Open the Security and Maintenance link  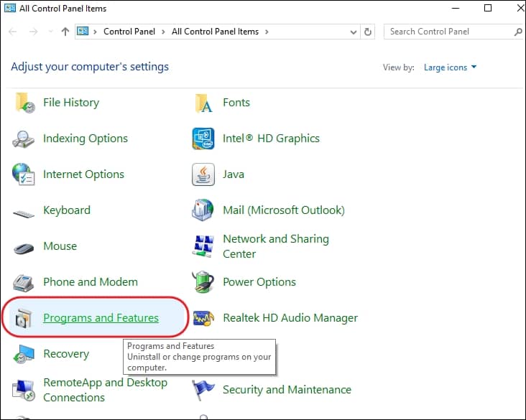pos(287,390)
